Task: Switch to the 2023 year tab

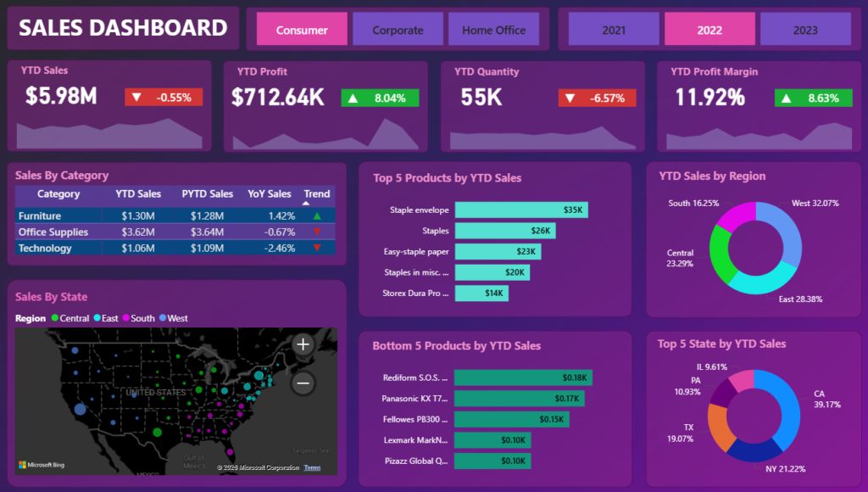Action: click(805, 30)
